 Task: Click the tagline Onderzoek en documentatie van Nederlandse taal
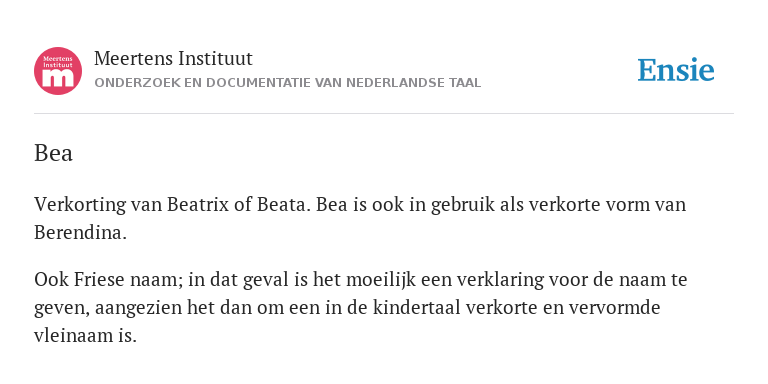pos(288,83)
